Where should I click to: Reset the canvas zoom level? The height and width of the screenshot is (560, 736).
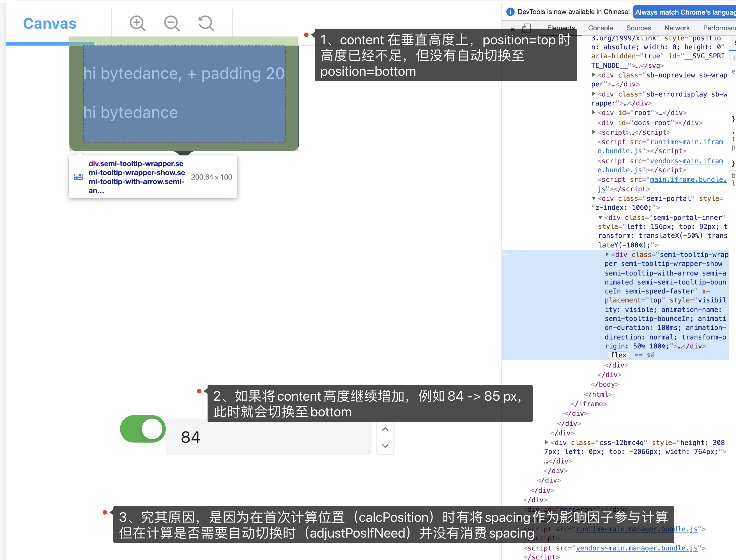206,23
